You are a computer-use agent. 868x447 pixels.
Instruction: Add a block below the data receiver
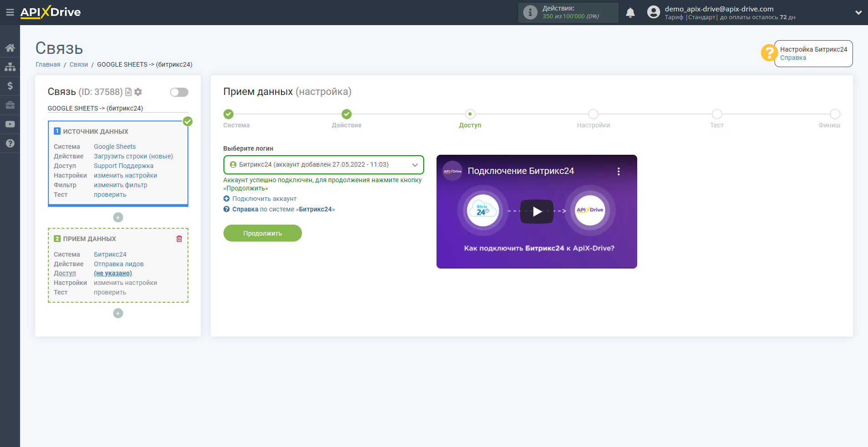coord(118,313)
